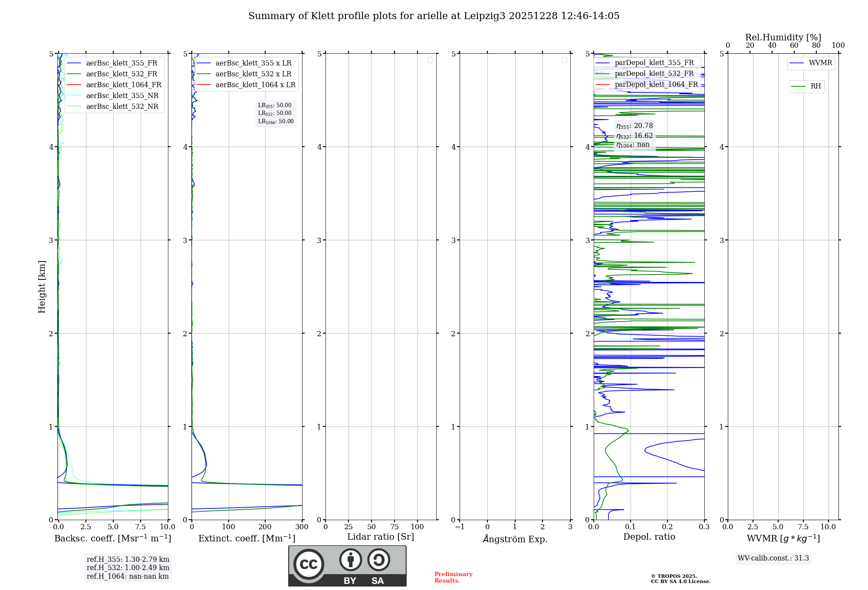
Task: Click the LR355 lidar ratio values box
Action: 276,113
